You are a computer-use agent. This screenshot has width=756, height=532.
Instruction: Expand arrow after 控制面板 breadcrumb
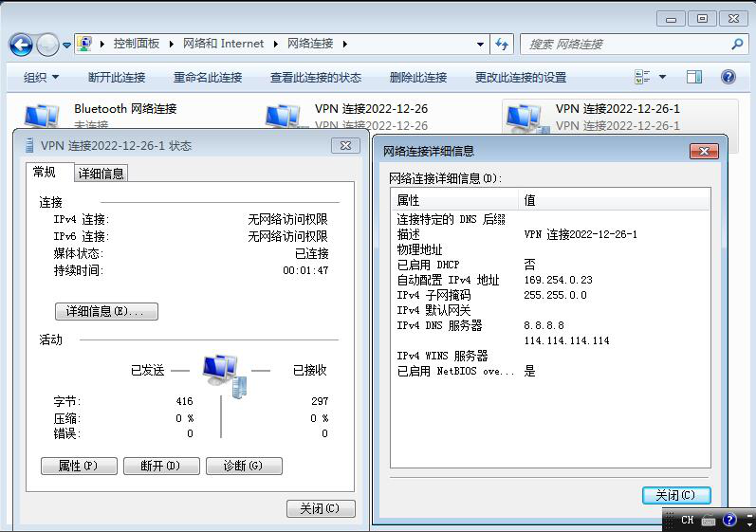pyautogui.click(x=171, y=45)
